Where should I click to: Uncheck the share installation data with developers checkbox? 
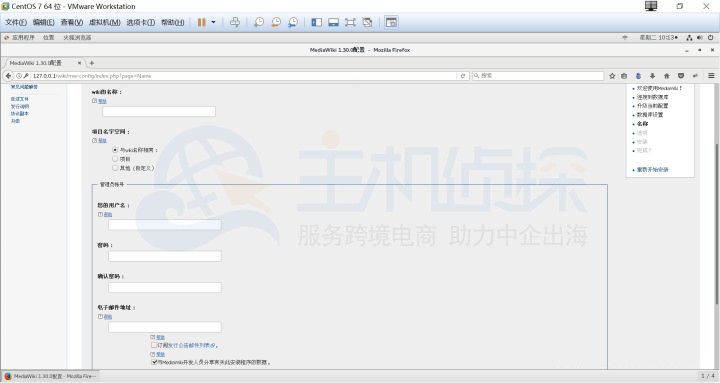click(x=154, y=362)
